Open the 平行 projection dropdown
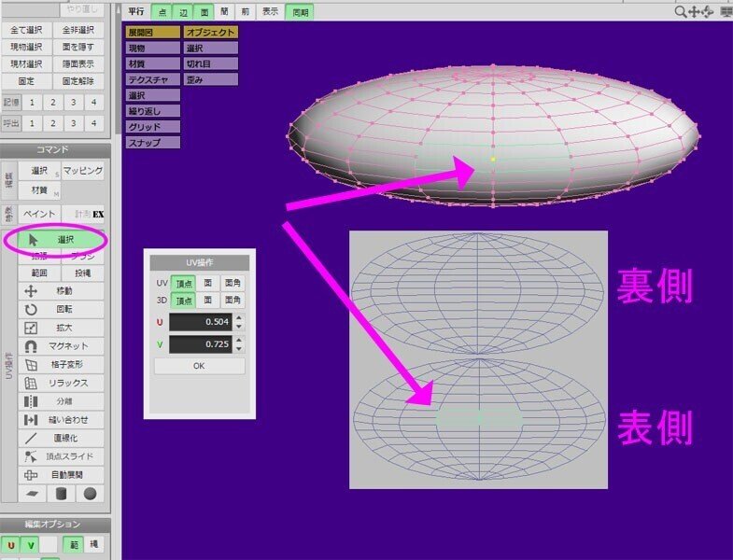The image size is (733, 560). pos(136,12)
